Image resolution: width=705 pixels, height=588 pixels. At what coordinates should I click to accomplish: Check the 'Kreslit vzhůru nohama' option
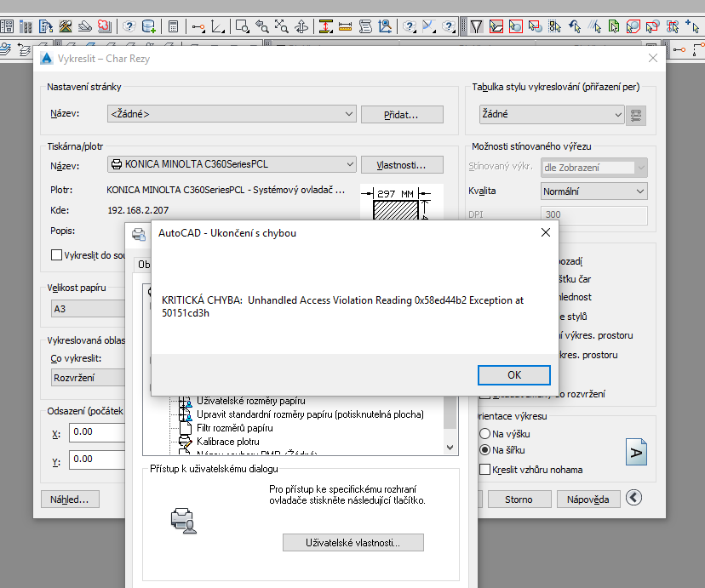coord(485,470)
